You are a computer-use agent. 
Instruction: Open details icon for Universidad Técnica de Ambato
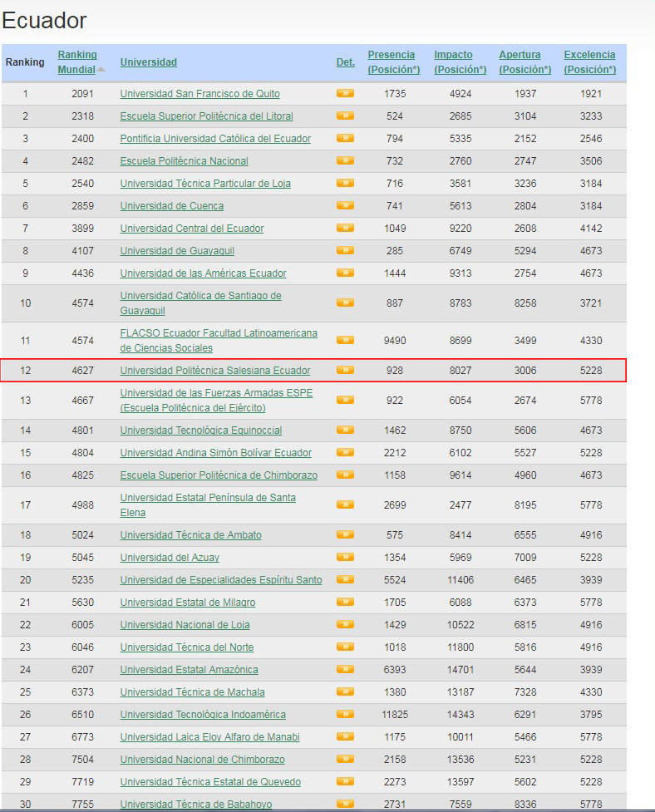point(345,534)
